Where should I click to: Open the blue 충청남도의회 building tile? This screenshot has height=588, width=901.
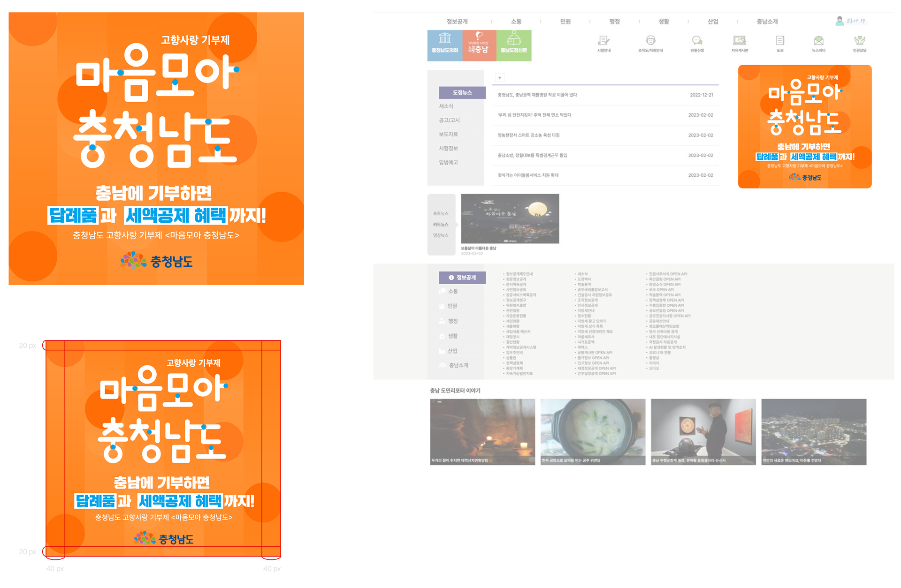(x=444, y=45)
